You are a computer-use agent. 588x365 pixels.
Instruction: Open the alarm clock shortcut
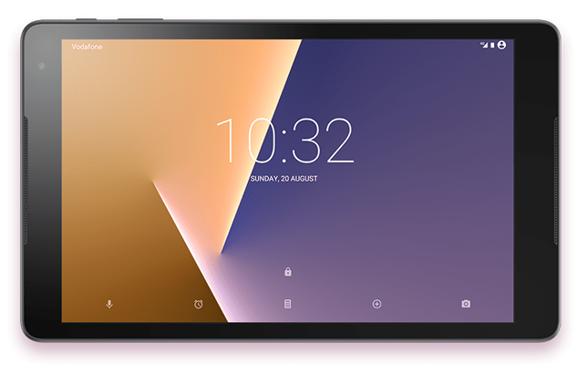point(199,304)
